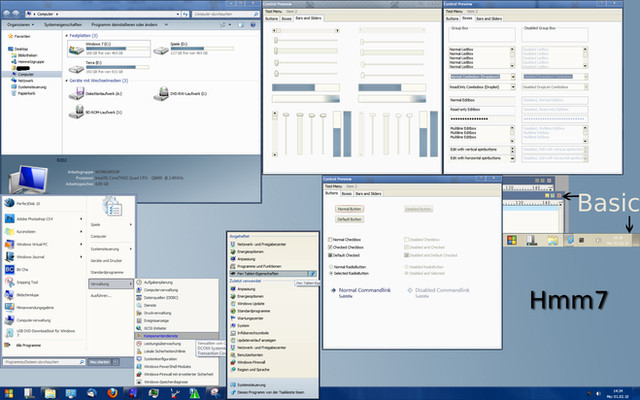Click the Explorer help question-mark icon
The height and width of the screenshot is (400, 640).
[x=253, y=25]
